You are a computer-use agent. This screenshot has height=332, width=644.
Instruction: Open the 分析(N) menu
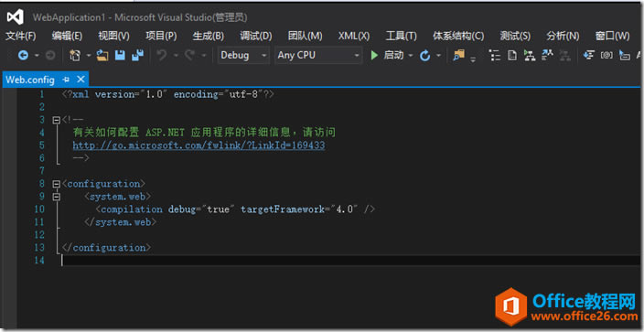(x=563, y=37)
